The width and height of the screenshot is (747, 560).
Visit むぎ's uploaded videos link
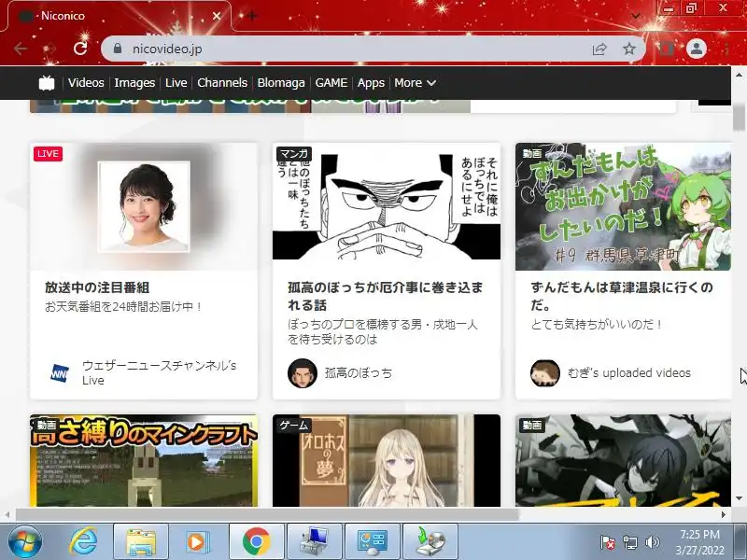[628, 372]
